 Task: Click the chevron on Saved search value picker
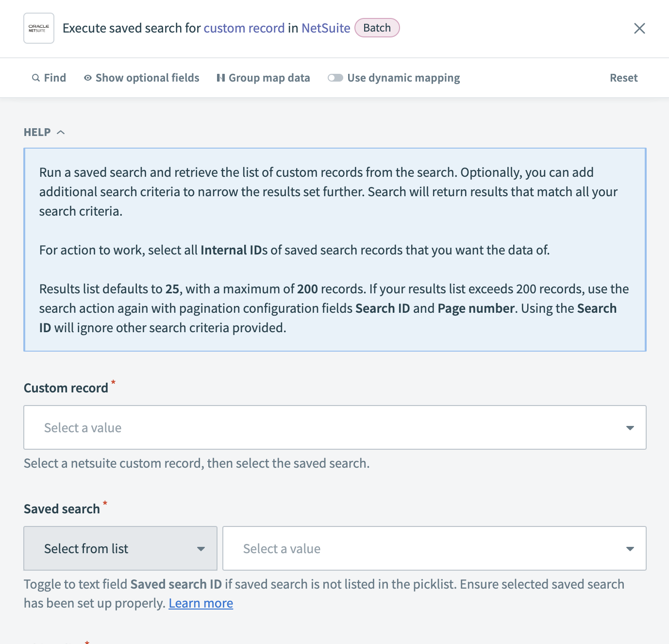(630, 548)
